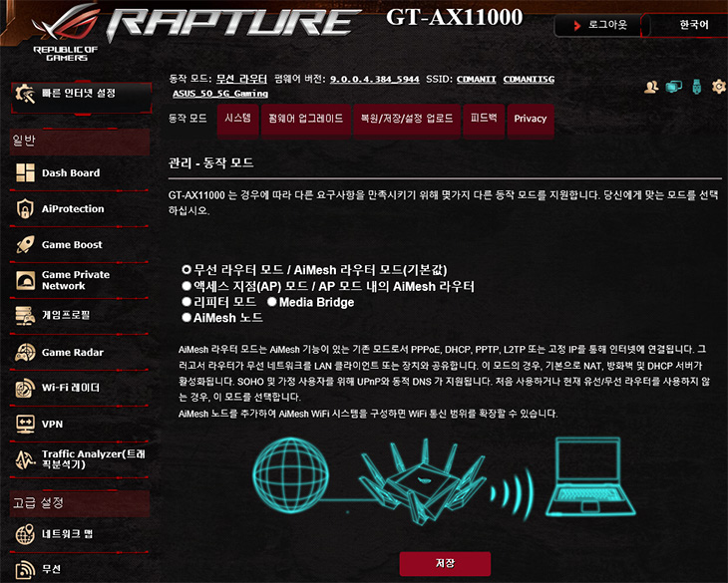
Task: Click the CDMANII SSID link
Action: tap(476, 80)
